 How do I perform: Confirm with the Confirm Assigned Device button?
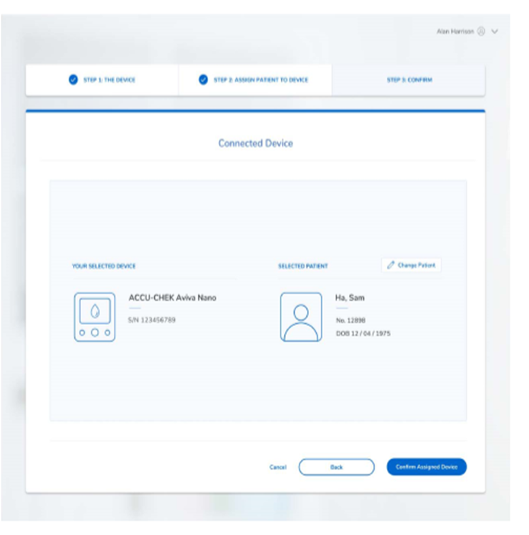[427, 467]
